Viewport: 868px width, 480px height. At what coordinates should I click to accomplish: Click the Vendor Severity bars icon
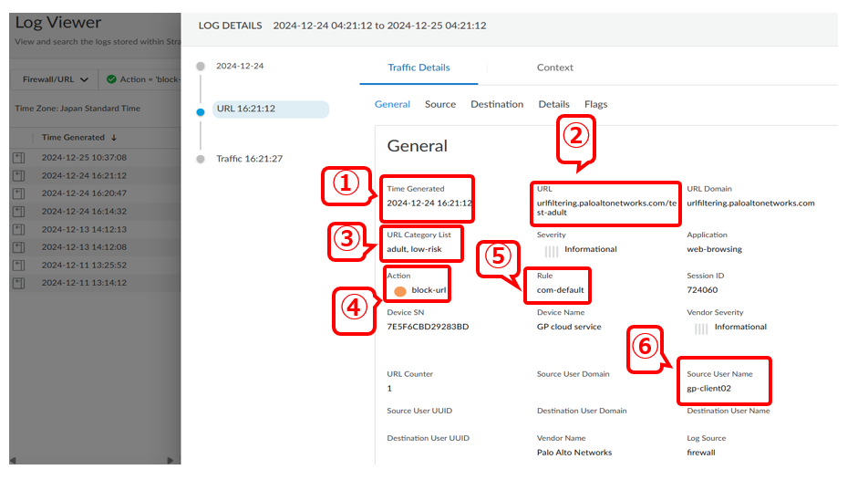click(x=700, y=328)
